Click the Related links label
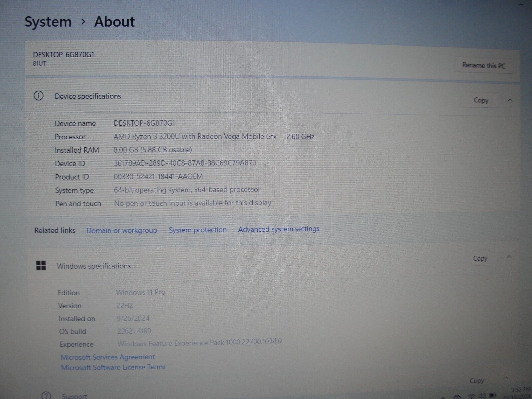 coord(55,230)
